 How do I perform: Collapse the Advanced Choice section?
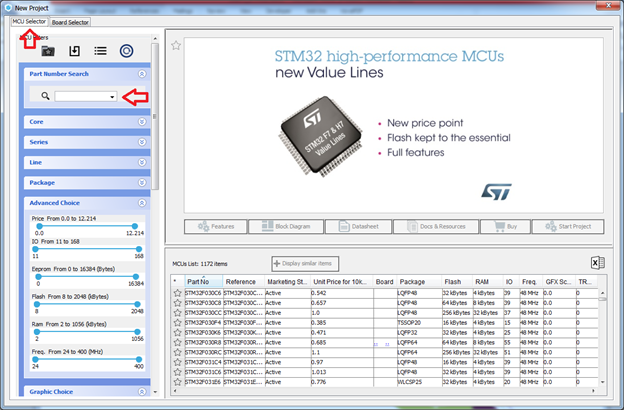coord(142,203)
